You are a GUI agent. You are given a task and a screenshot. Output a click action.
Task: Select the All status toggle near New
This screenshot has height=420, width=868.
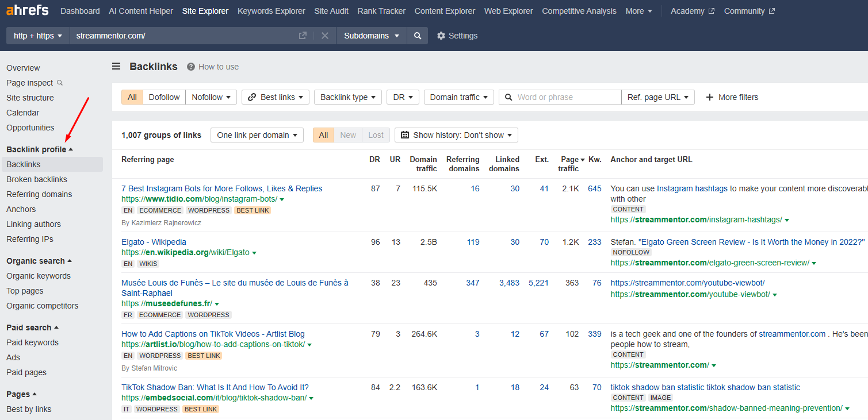323,135
